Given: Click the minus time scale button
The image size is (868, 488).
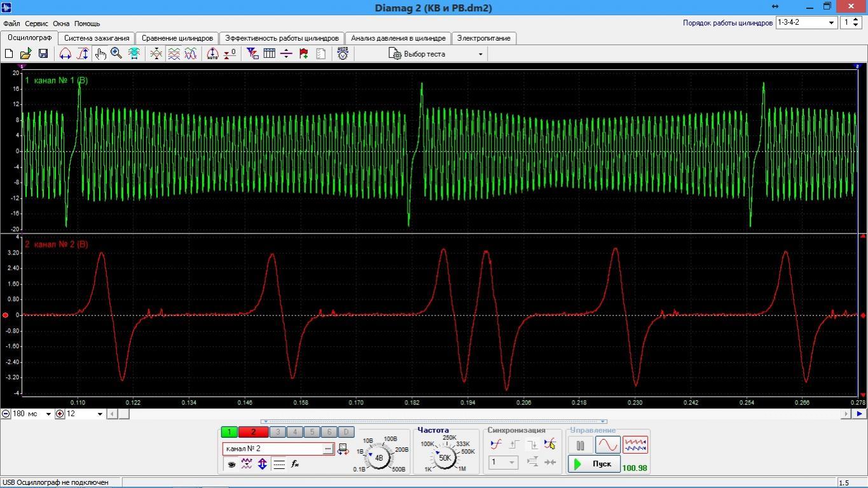Looking at the screenshot, I should (6, 414).
